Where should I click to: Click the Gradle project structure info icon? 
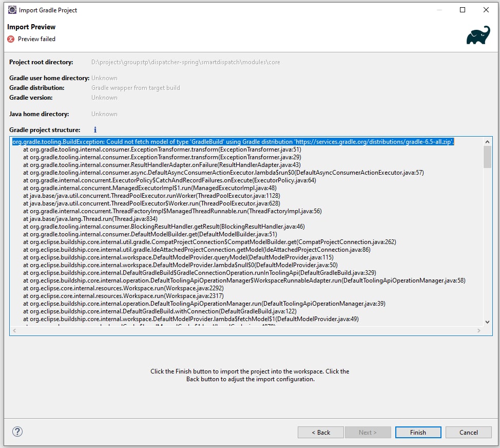pos(95,129)
